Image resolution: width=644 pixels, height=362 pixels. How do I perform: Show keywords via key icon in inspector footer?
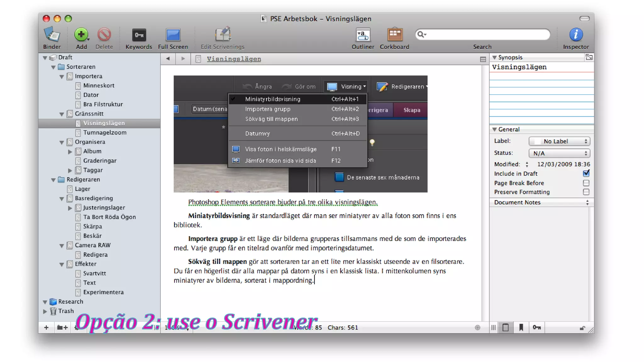(537, 327)
